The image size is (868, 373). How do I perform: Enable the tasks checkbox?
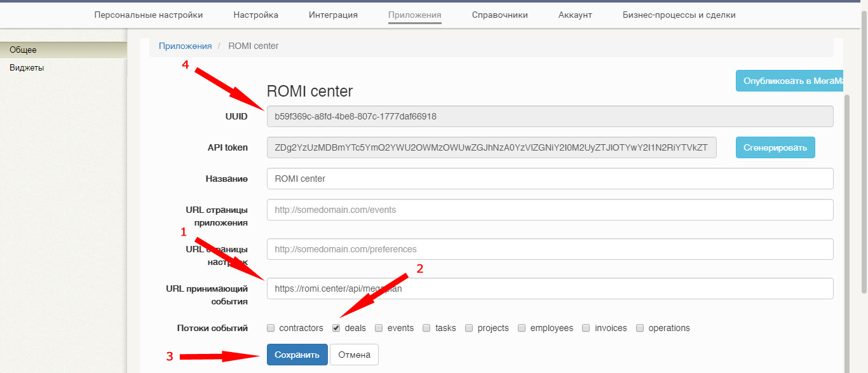coord(427,328)
